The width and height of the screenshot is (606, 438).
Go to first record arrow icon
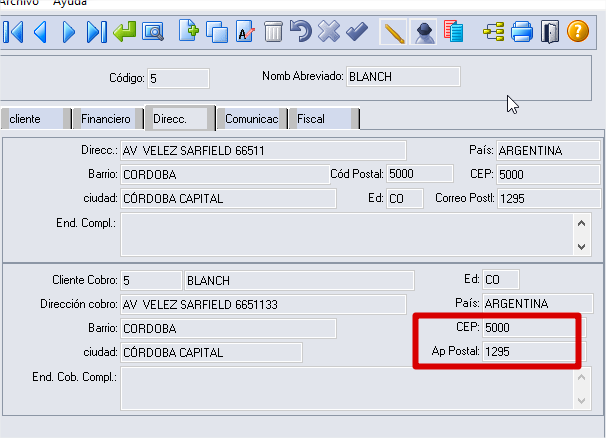[14, 32]
